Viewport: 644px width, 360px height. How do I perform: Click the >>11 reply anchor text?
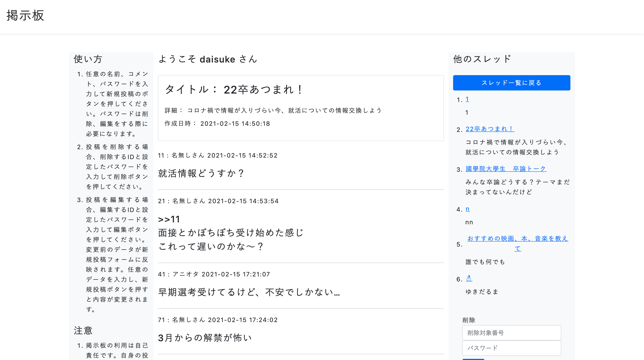tap(169, 219)
